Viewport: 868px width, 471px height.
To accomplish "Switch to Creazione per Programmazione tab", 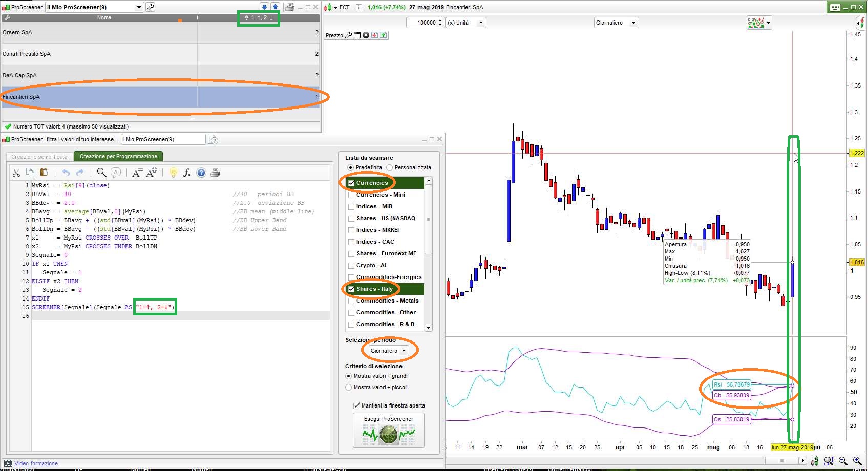I will [x=118, y=156].
